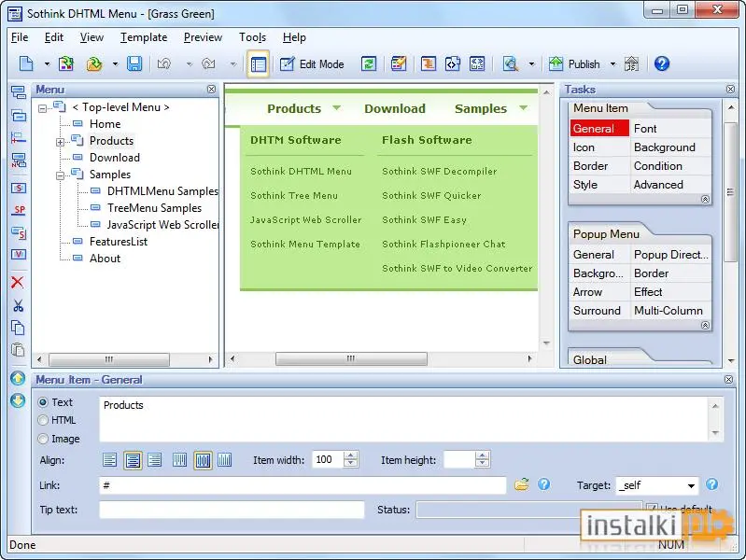
Task: Open the Publish dropdown arrow
Action: (612, 63)
